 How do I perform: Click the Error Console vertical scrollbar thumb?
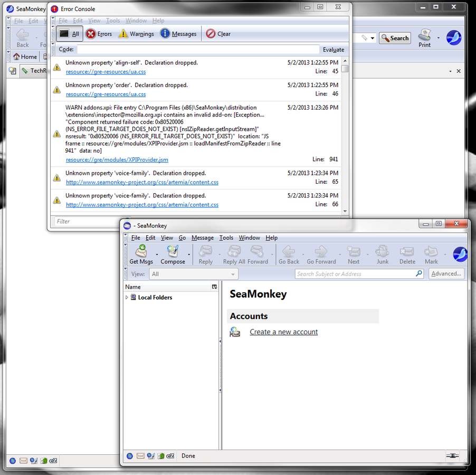click(x=345, y=69)
